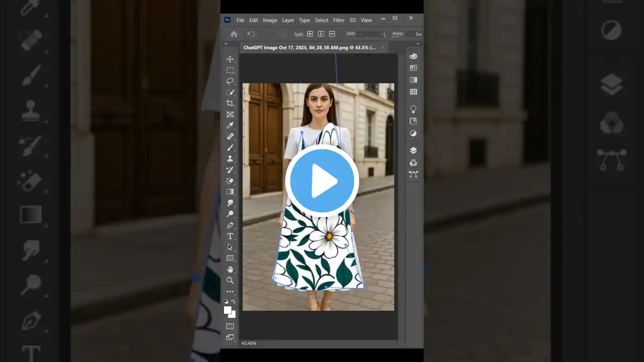Select the Lasso tool

230,81
